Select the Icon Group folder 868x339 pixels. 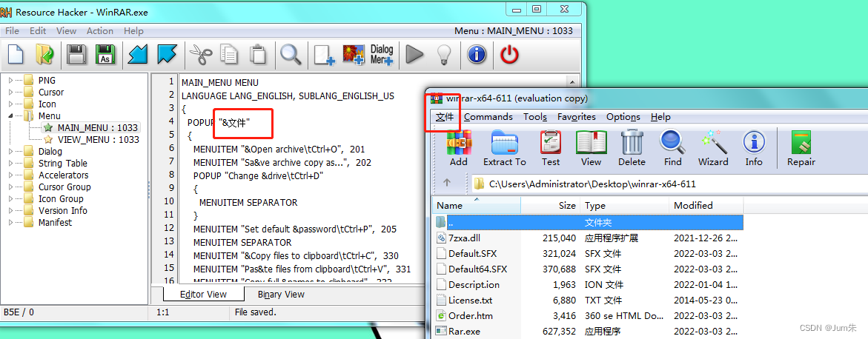coord(61,199)
